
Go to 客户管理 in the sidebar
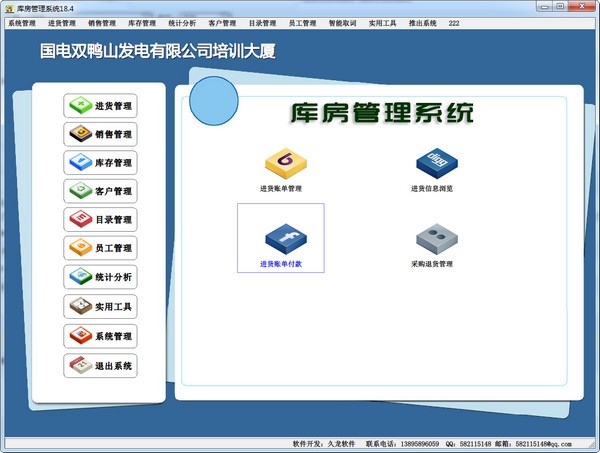(x=100, y=191)
